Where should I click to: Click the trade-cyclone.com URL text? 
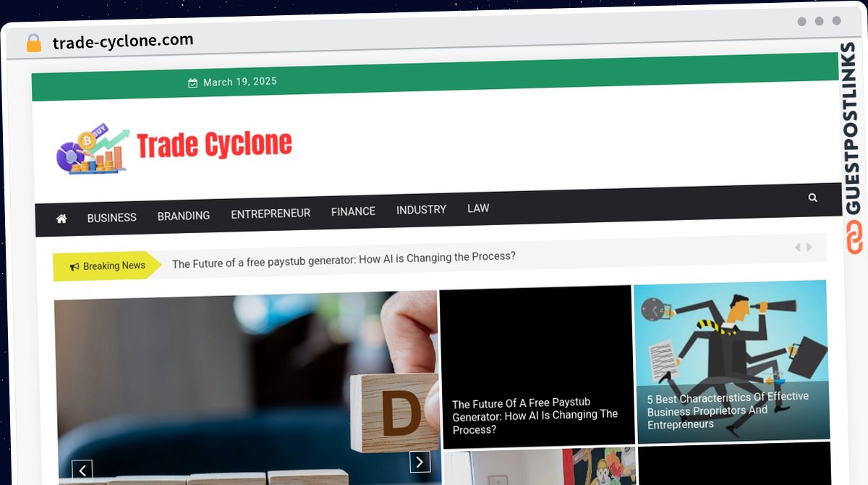123,41
